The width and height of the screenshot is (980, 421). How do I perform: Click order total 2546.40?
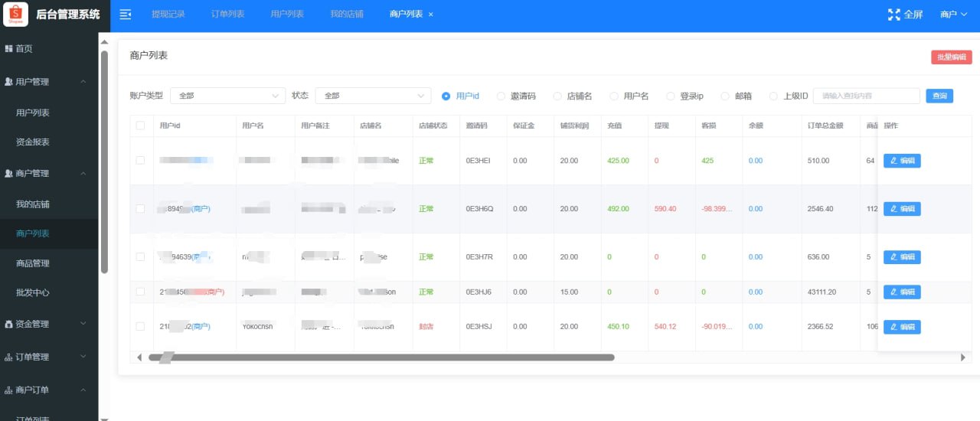point(820,208)
